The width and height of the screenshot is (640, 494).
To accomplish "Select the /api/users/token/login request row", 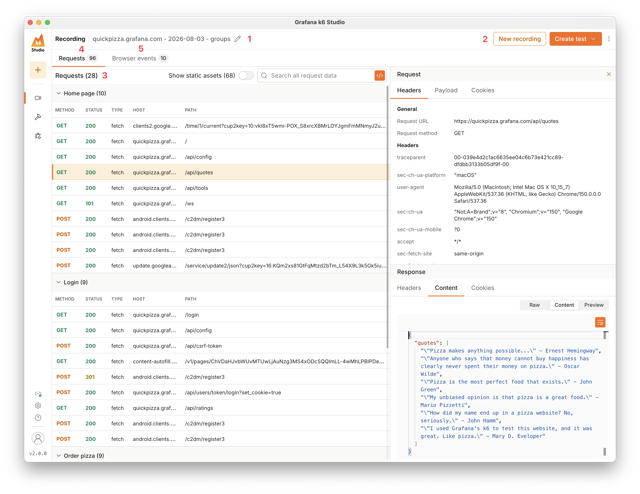I will pos(220,392).
